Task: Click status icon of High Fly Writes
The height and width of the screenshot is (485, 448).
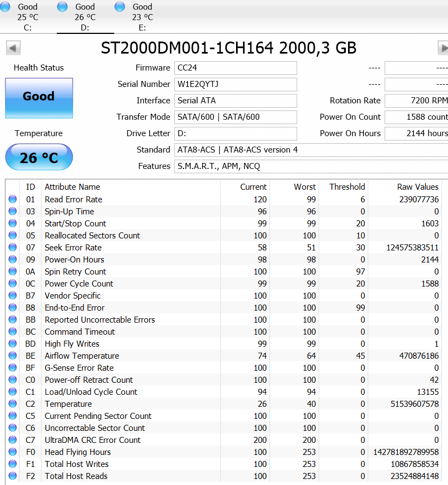Action: [13, 343]
